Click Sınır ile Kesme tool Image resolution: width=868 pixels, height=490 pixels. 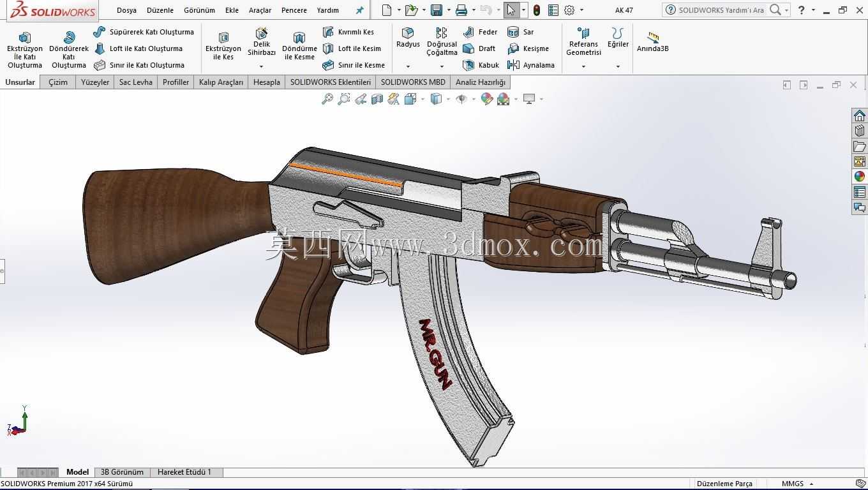(354, 65)
